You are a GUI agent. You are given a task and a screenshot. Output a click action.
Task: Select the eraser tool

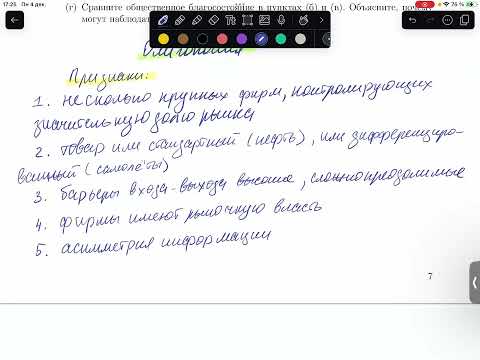pyautogui.click(x=214, y=20)
